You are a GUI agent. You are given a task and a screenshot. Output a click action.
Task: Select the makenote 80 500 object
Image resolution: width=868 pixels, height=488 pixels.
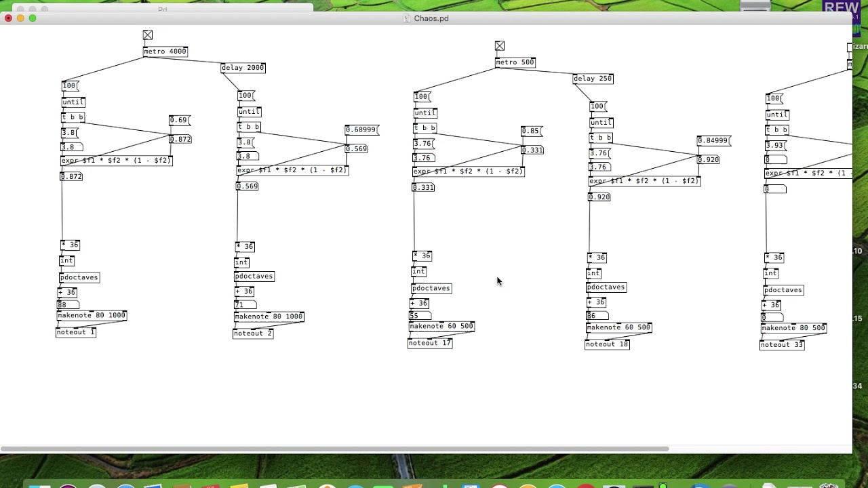793,328
